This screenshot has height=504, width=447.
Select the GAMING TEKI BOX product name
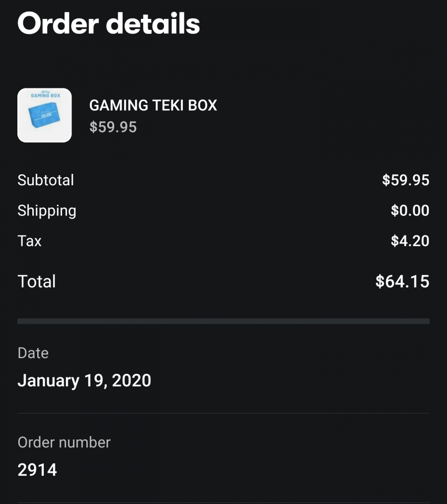[153, 105]
